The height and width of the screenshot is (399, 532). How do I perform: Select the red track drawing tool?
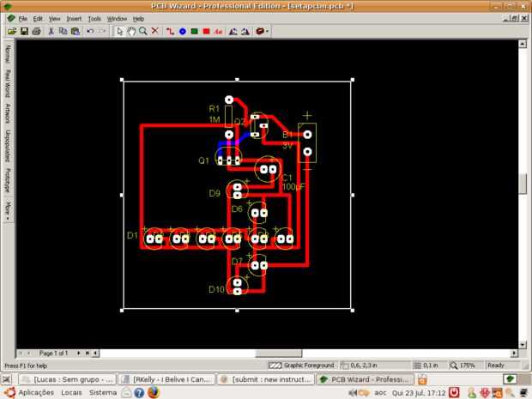click(170, 32)
